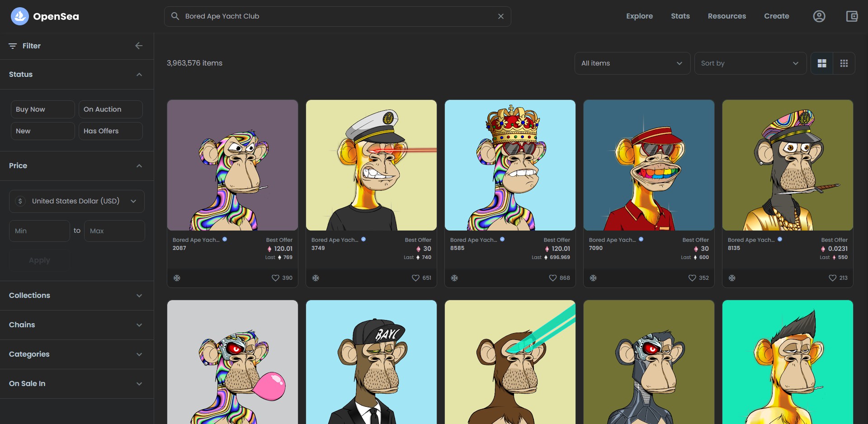The width and height of the screenshot is (868, 424).
Task: Favorite ape 3749 with the heart icon
Action: tap(415, 278)
